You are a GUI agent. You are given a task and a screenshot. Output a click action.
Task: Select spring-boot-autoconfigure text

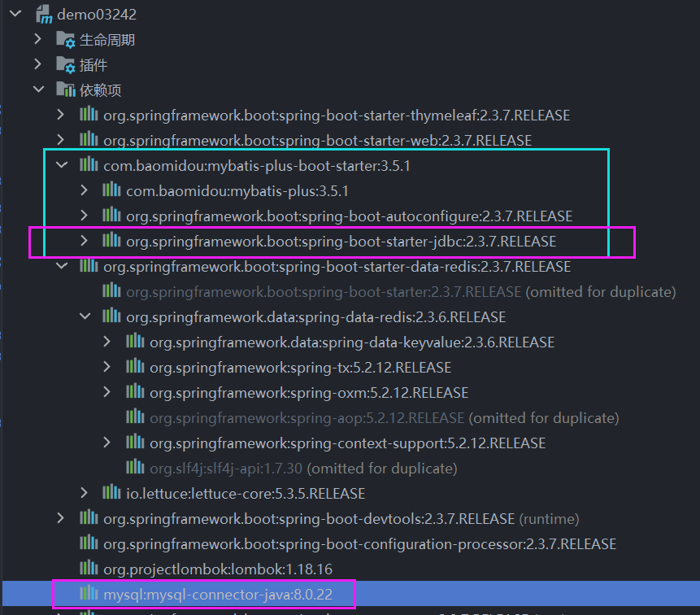pyautogui.click(x=349, y=216)
